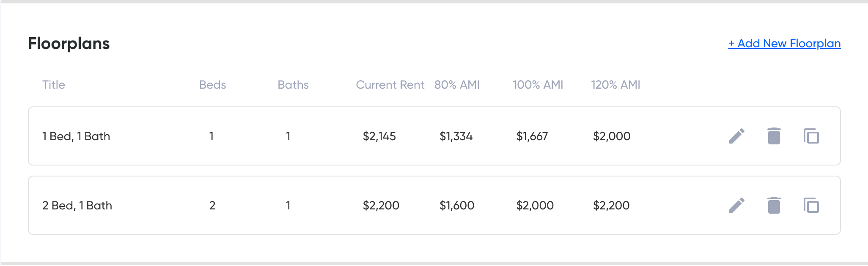The image size is (868, 266).
Task: Select the 100% AMI column header
Action: tap(538, 85)
